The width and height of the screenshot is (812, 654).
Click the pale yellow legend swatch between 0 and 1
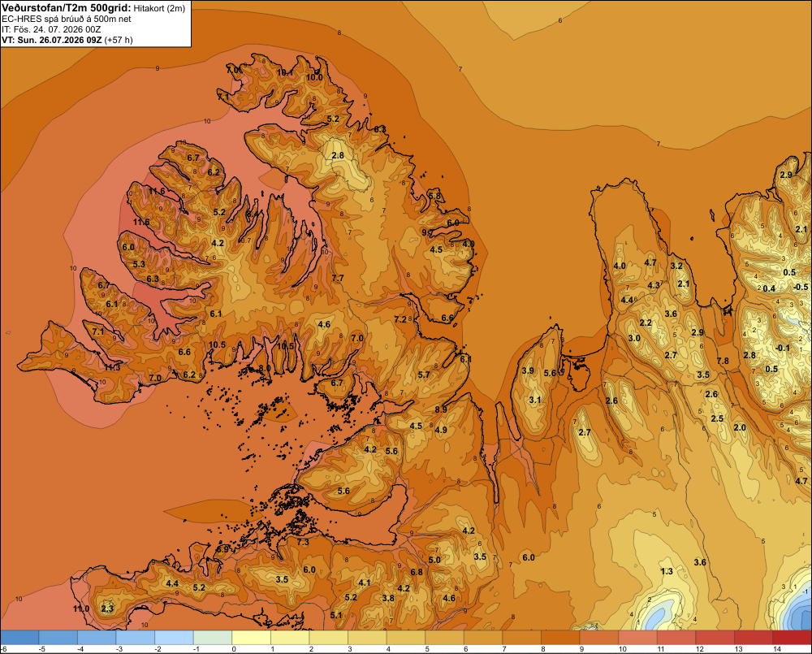(x=252, y=637)
